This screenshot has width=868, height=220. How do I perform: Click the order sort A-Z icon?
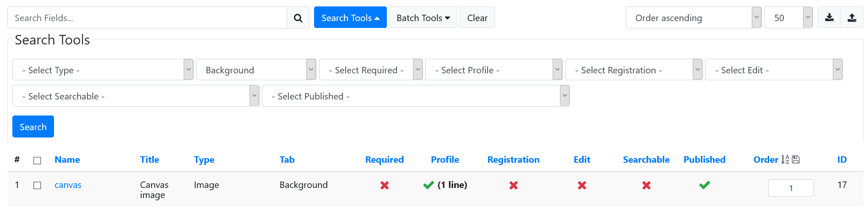(x=785, y=159)
